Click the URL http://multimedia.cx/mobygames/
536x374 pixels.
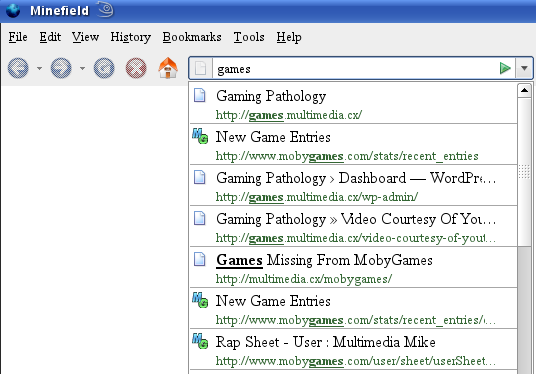coord(304,279)
